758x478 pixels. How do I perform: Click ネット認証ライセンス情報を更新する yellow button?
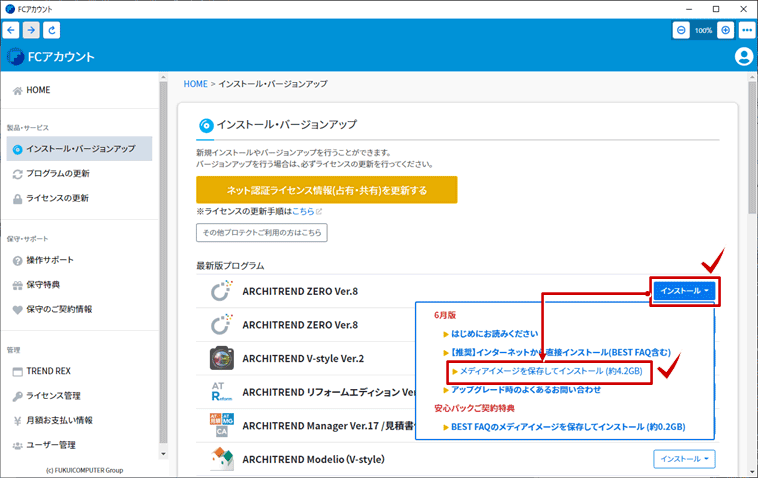[x=327, y=189]
